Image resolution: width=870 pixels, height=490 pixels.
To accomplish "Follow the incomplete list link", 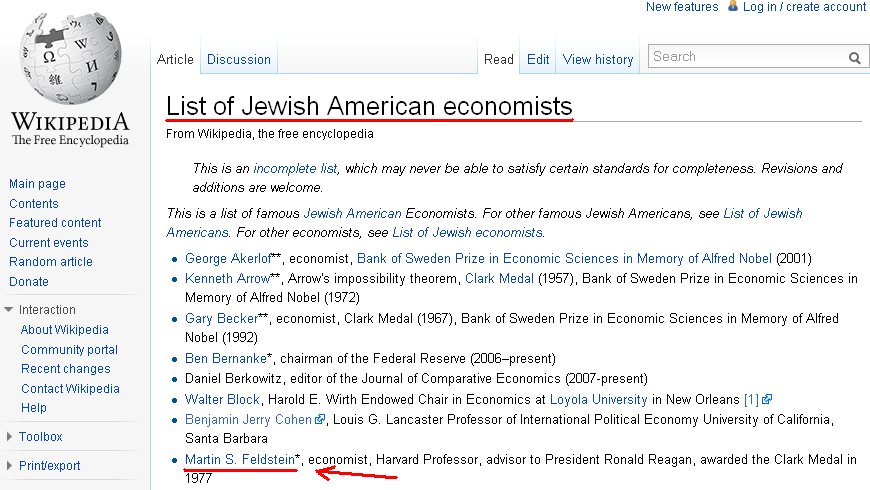I will pos(295,169).
